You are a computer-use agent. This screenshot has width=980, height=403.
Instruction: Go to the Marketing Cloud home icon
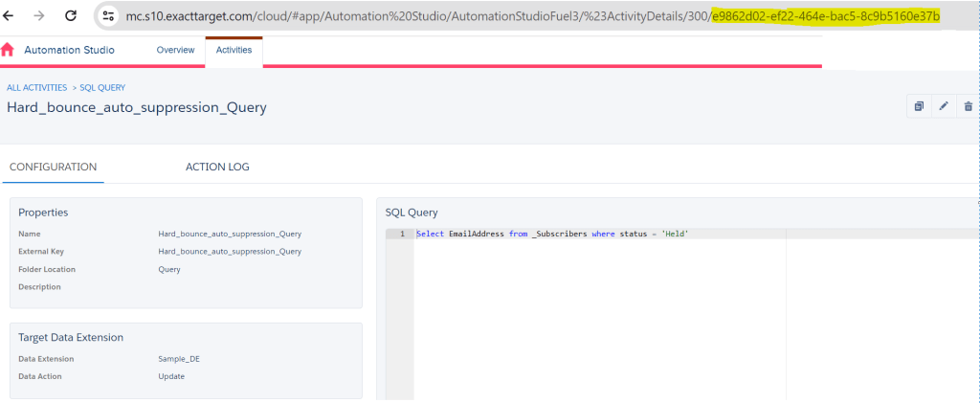pos(8,50)
